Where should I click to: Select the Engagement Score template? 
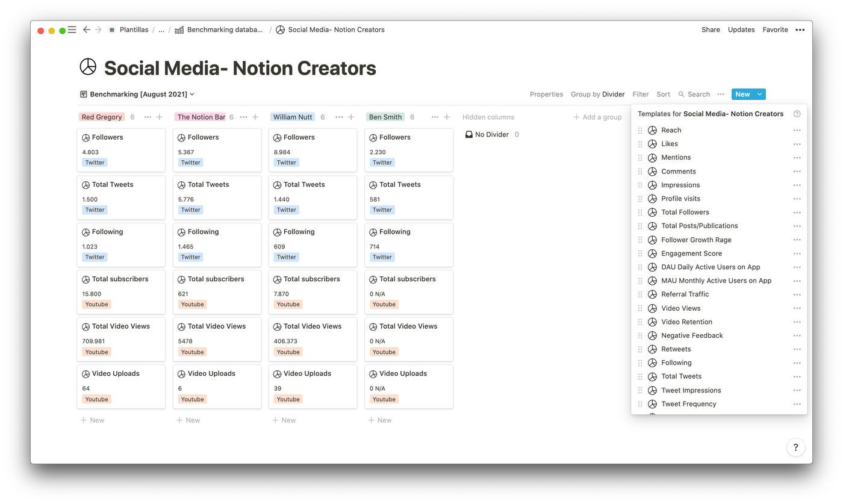(x=719, y=254)
